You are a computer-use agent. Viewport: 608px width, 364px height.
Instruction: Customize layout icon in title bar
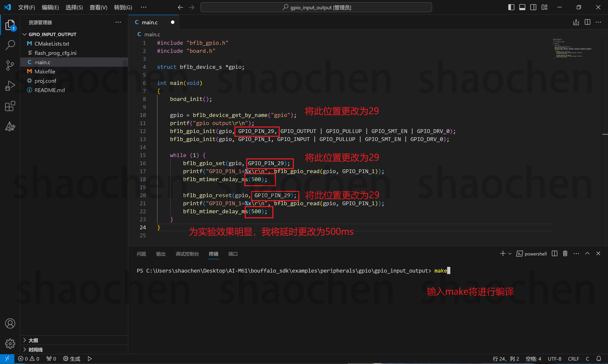tap(544, 7)
